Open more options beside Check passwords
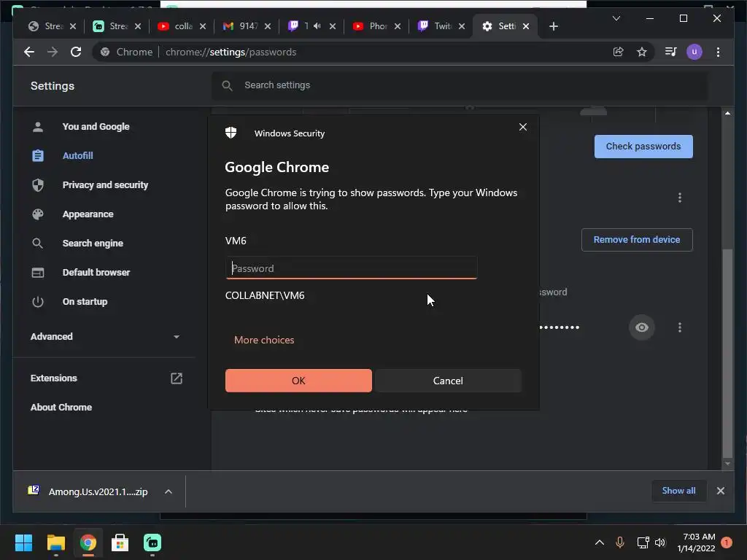This screenshot has width=747, height=560. [x=679, y=198]
